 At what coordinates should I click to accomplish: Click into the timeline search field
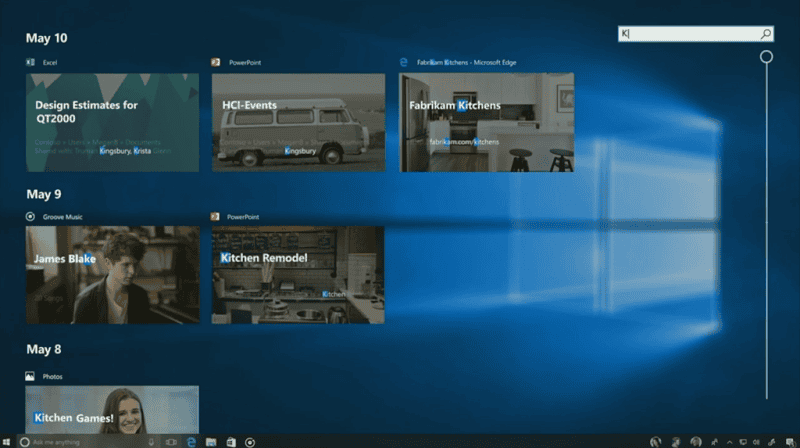click(688, 34)
